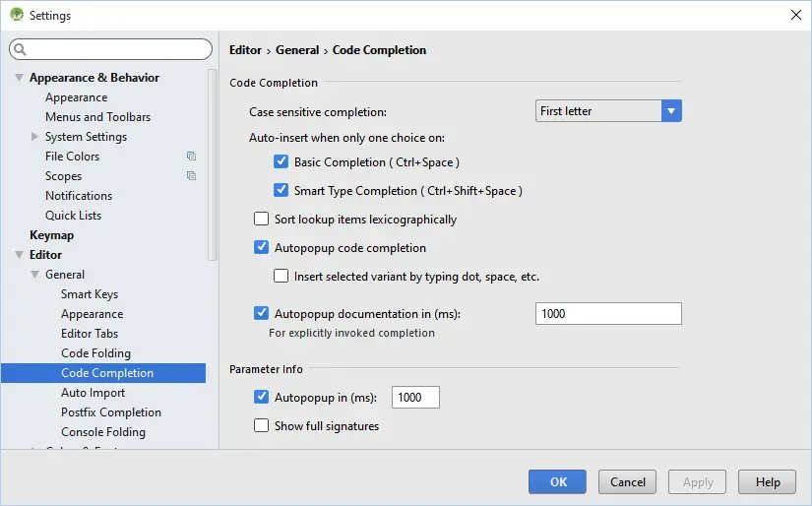The width and height of the screenshot is (812, 506).
Task: Collapse the Appearance & Behavior section
Action: click(x=19, y=78)
